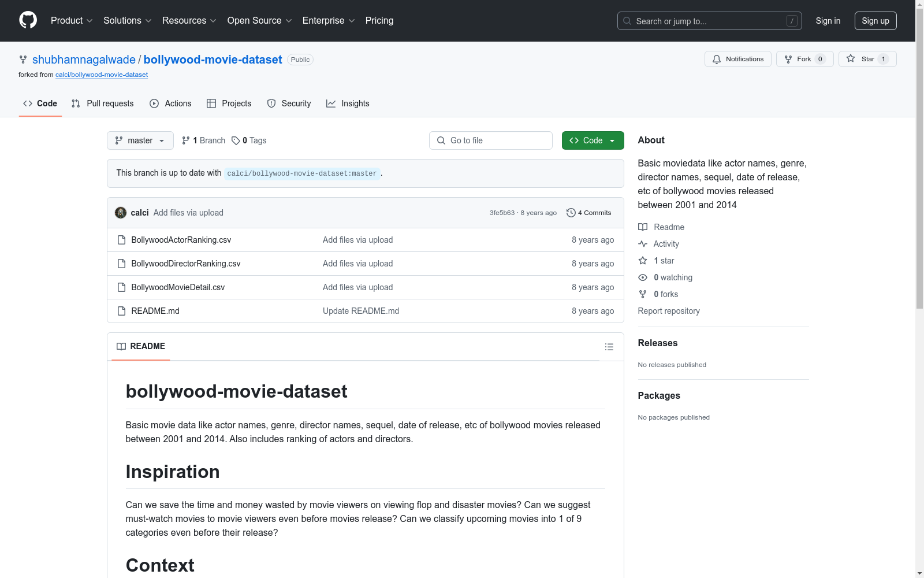This screenshot has width=924, height=578.
Task: Open the Enterprise dropdown
Action: coord(329,20)
